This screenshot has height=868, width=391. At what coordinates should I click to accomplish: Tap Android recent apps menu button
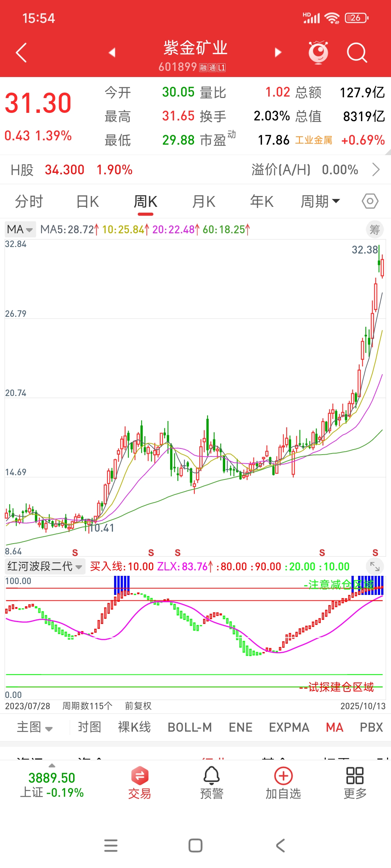[x=111, y=846]
